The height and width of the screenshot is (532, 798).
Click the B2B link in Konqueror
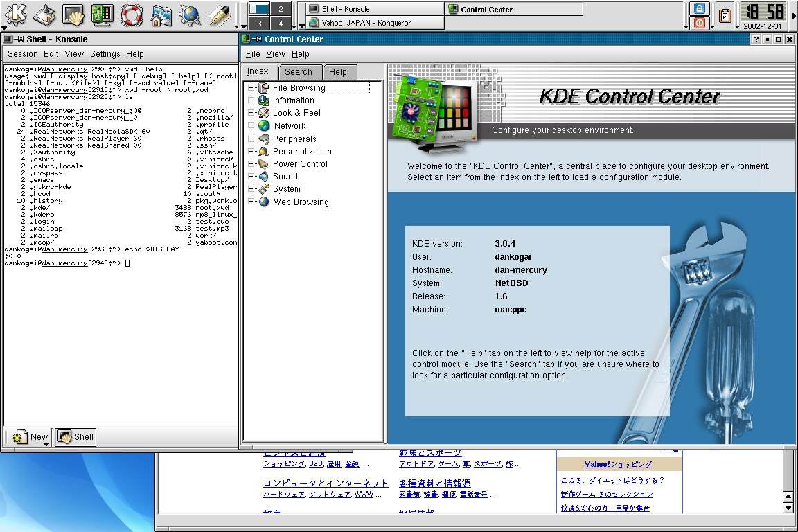pyautogui.click(x=316, y=464)
